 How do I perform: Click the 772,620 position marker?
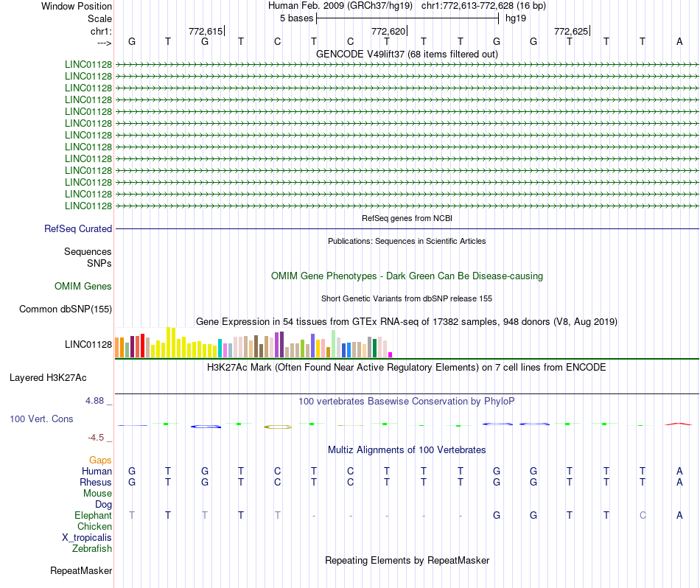(x=388, y=31)
